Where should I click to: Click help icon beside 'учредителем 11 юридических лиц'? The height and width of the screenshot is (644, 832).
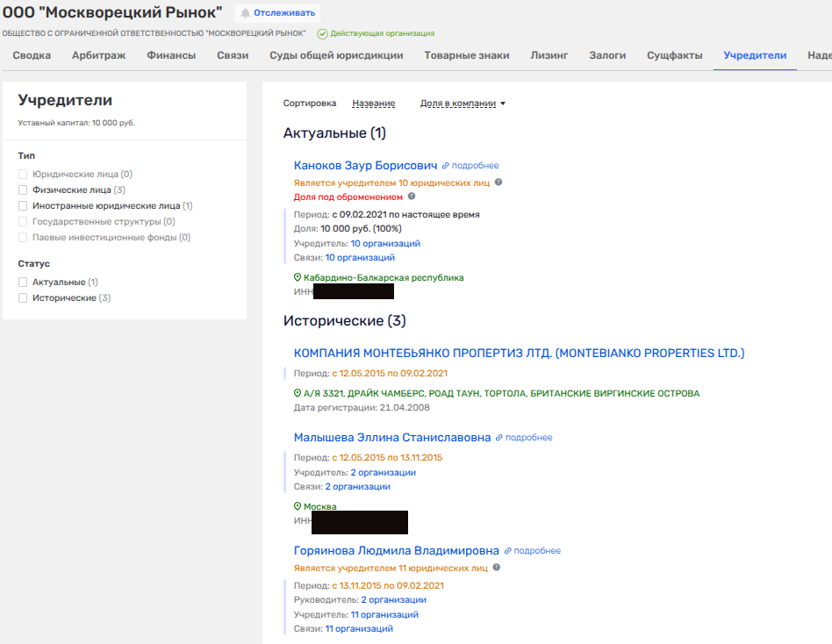[x=498, y=568]
